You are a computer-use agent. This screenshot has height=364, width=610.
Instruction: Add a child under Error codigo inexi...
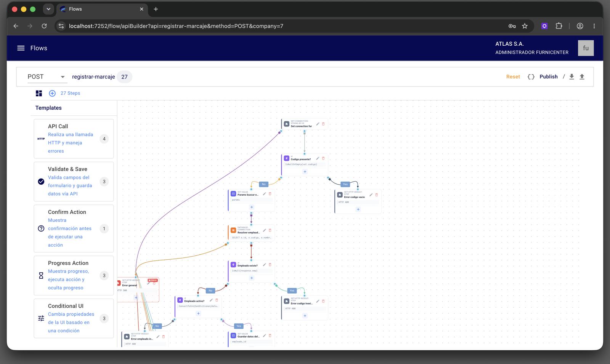point(305,316)
